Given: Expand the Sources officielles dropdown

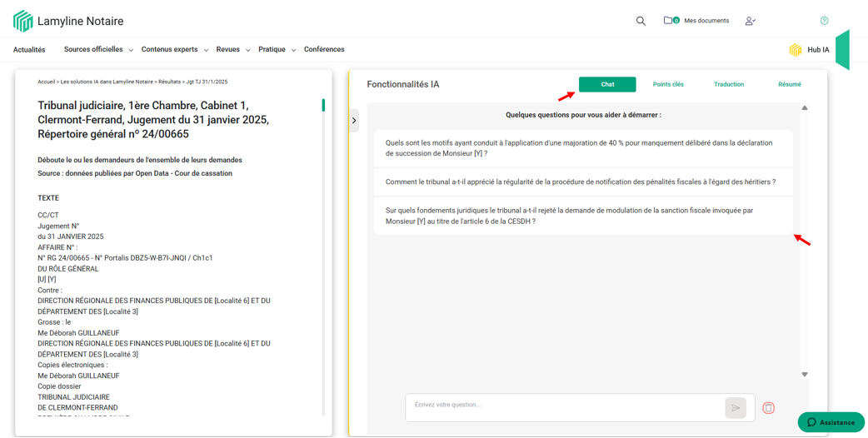Looking at the screenshot, I should point(98,50).
